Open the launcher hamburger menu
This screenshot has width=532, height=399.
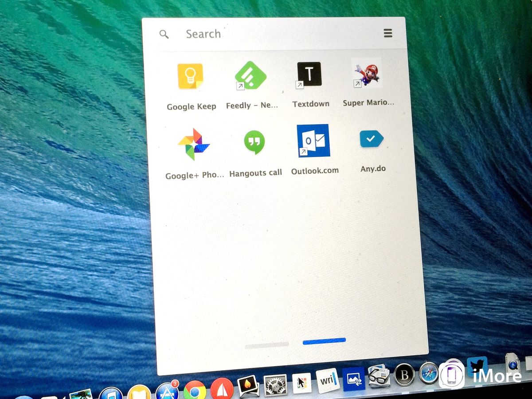coord(388,33)
